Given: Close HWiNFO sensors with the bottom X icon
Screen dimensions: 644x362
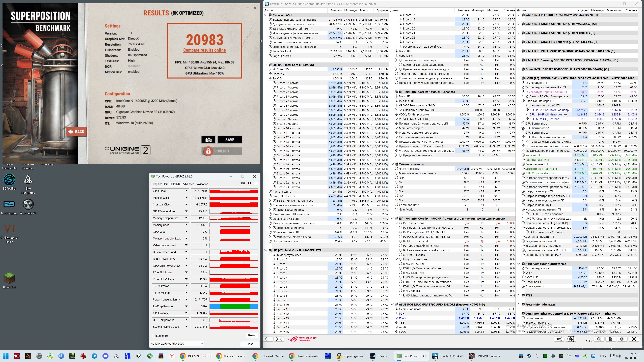Looking at the screenshot, I should click(634, 339).
